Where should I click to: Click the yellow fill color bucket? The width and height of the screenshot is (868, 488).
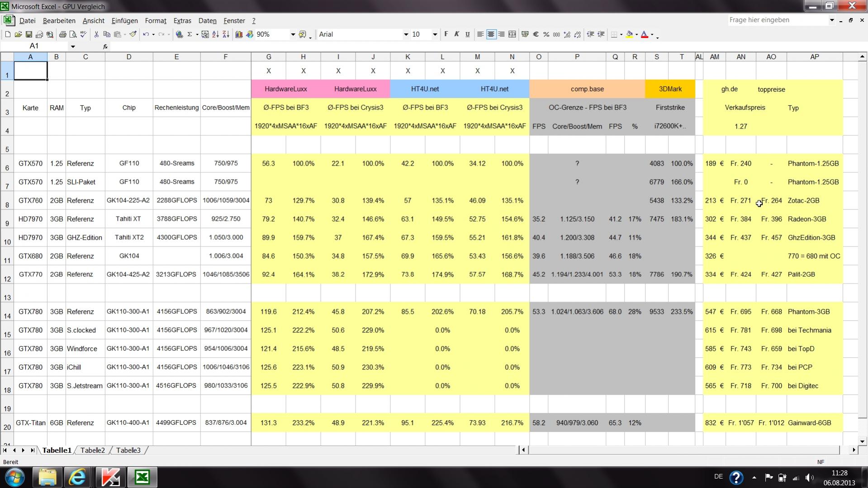click(x=629, y=34)
